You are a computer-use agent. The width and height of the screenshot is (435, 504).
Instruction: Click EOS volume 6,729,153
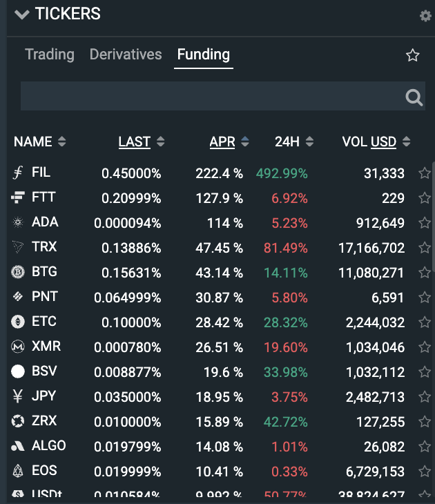pyautogui.click(x=375, y=472)
